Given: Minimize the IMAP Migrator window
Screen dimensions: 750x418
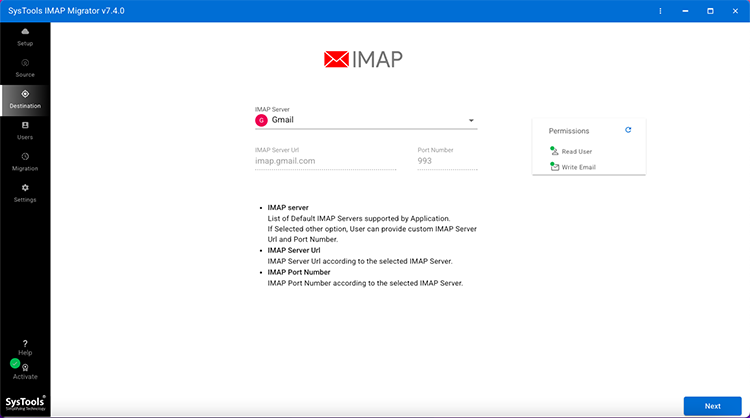Looking at the screenshot, I should (x=685, y=11).
